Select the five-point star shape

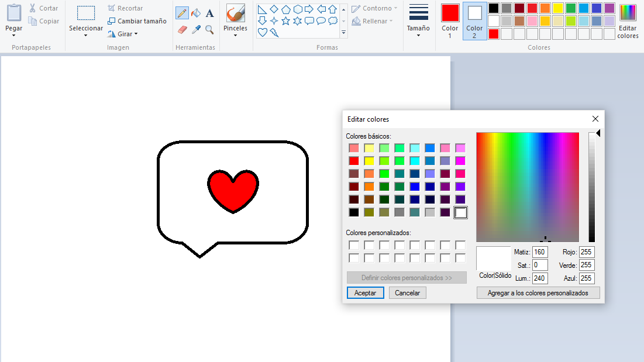coord(285,21)
